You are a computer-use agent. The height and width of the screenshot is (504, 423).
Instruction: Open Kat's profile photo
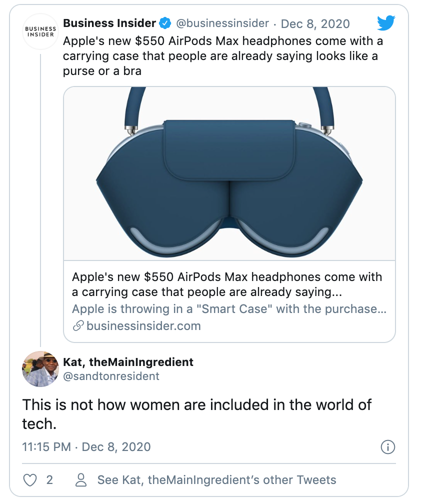pos(40,369)
